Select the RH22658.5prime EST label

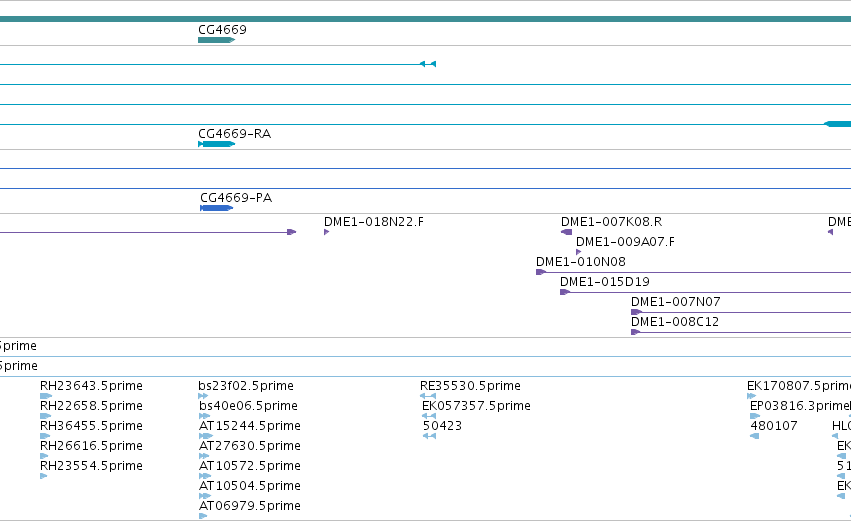91,406
